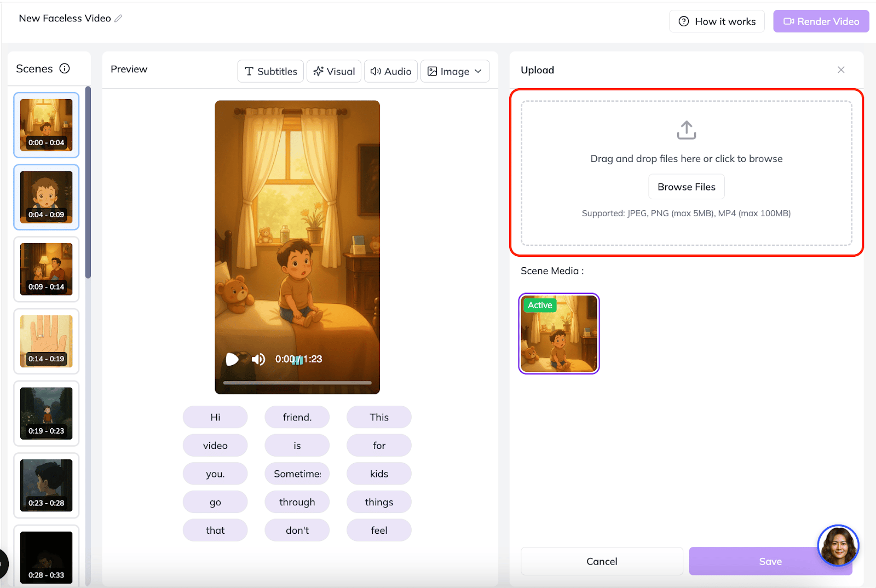Open Audio settings
The image size is (876, 588).
(391, 71)
